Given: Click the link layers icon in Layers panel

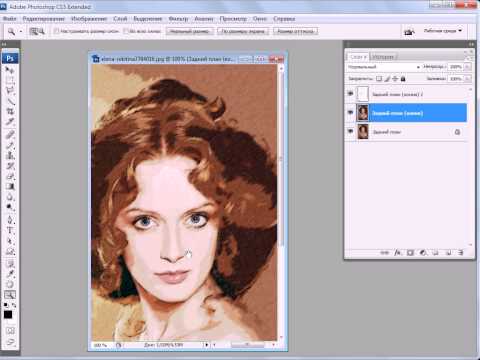Looking at the screenshot, I should tap(384, 253).
